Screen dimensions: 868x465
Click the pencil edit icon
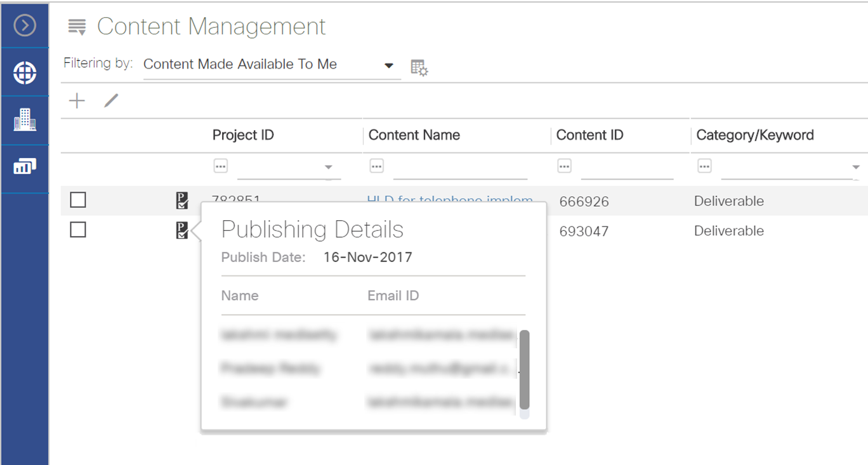click(x=111, y=100)
